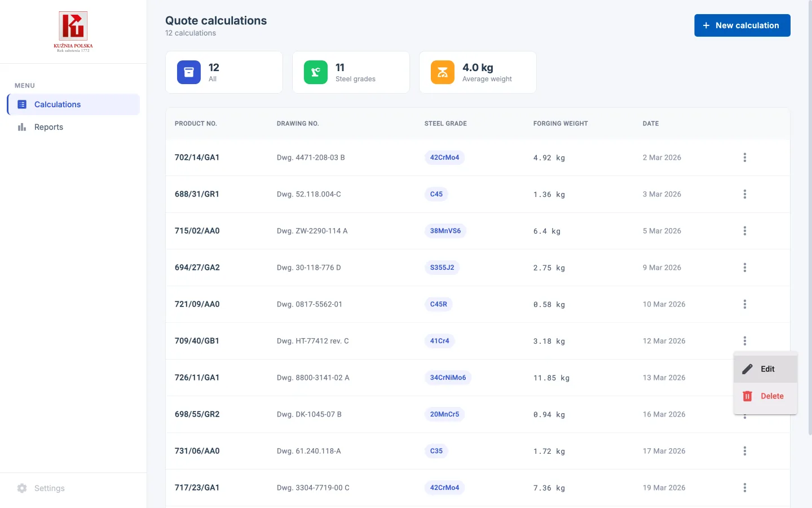The width and height of the screenshot is (812, 508).
Task: Click the page vertical scrollbar
Action: 810,217
